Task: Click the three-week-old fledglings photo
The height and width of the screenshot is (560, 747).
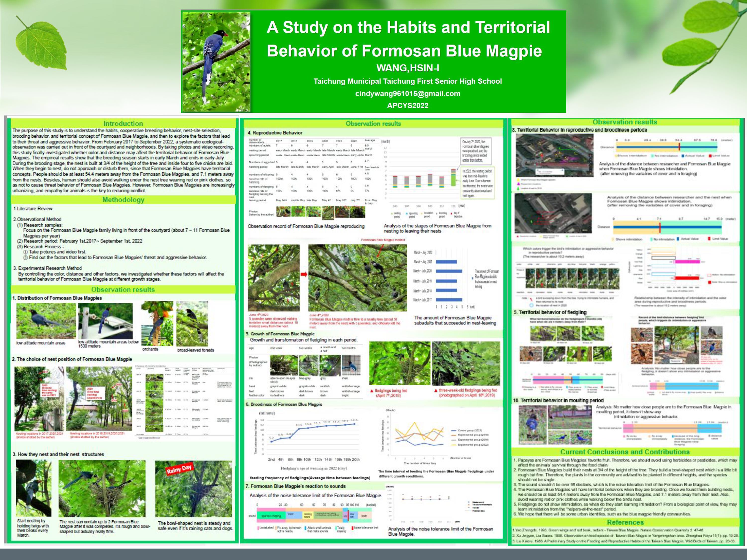Action: pyautogui.click(x=466, y=363)
